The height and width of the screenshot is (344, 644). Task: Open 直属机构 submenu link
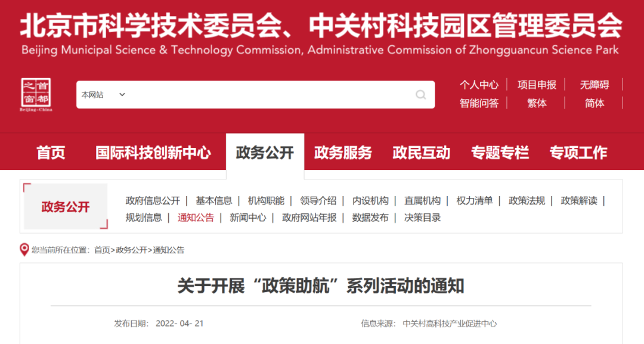point(423,201)
